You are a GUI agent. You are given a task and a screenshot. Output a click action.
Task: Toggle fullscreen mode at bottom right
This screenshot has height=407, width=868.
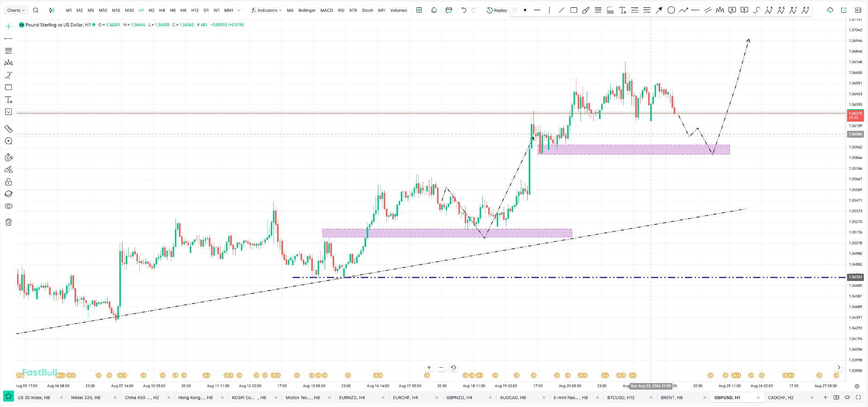(x=858, y=398)
